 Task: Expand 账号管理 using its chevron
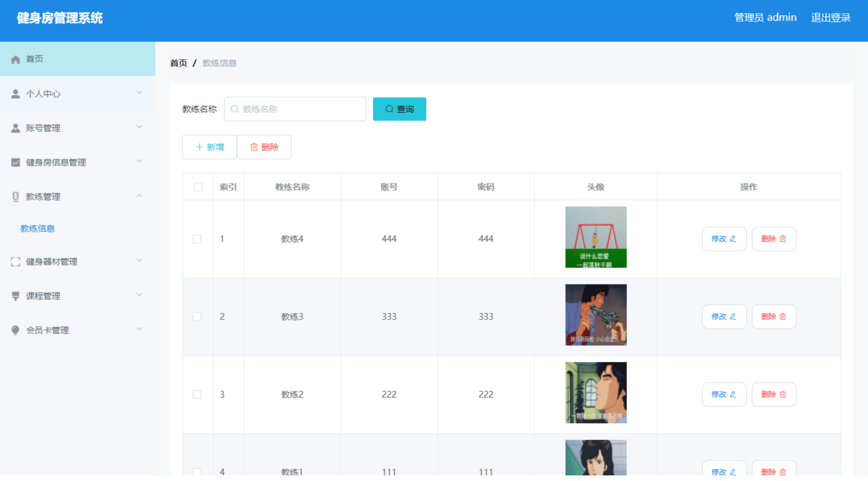(x=139, y=127)
